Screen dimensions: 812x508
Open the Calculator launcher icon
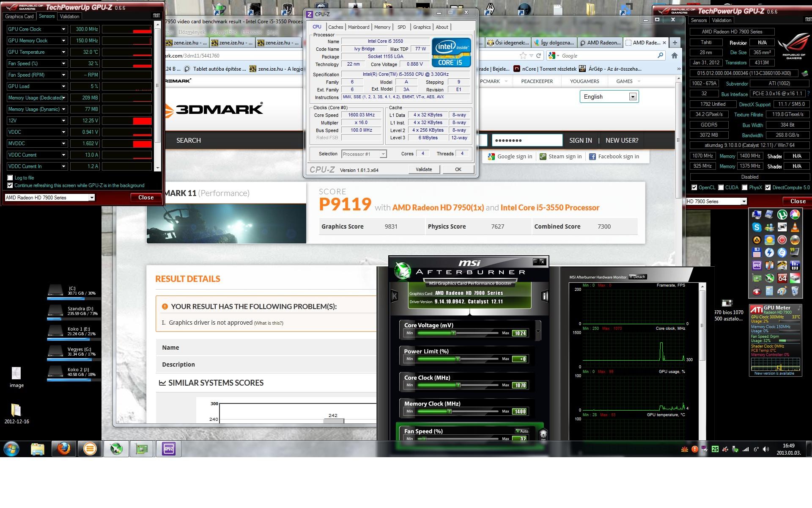tap(770, 291)
